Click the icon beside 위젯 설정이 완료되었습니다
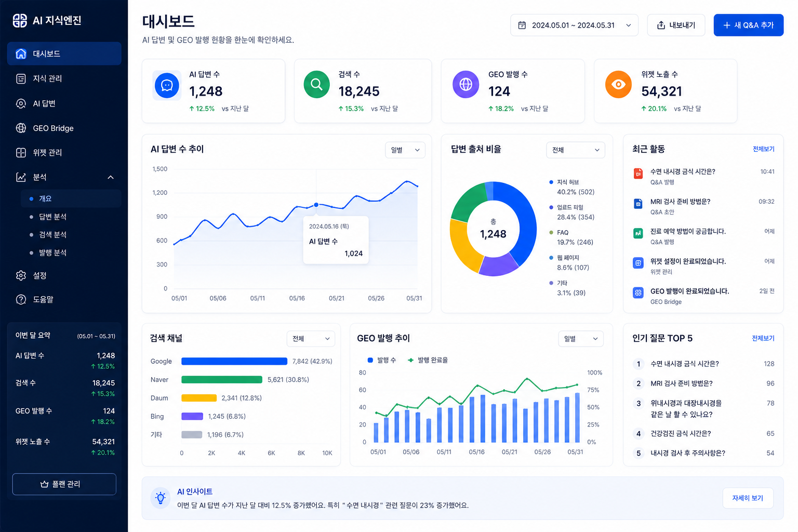798x532 pixels. point(638,263)
